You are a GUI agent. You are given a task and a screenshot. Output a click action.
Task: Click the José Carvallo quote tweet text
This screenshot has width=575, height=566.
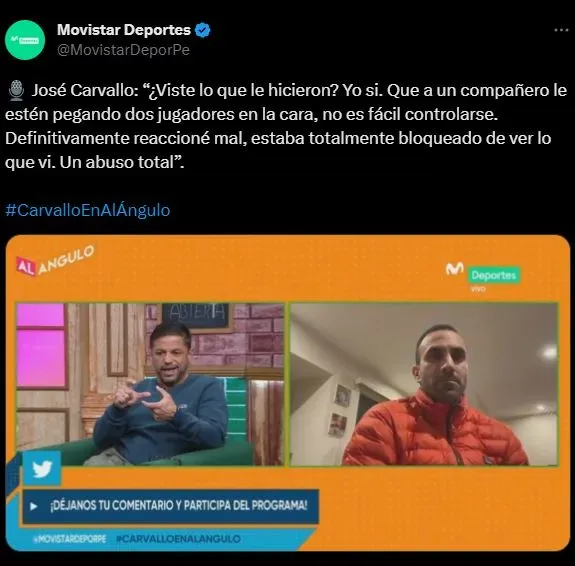coord(286,126)
